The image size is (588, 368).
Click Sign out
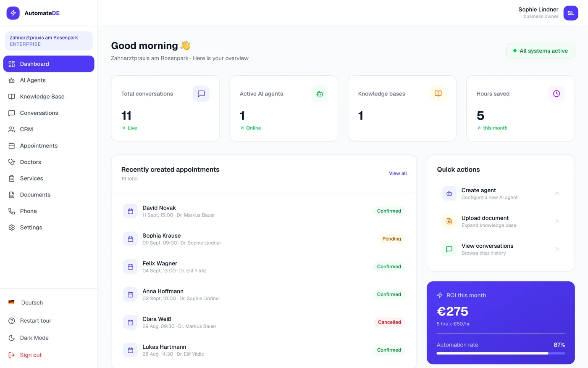pyautogui.click(x=49, y=355)
